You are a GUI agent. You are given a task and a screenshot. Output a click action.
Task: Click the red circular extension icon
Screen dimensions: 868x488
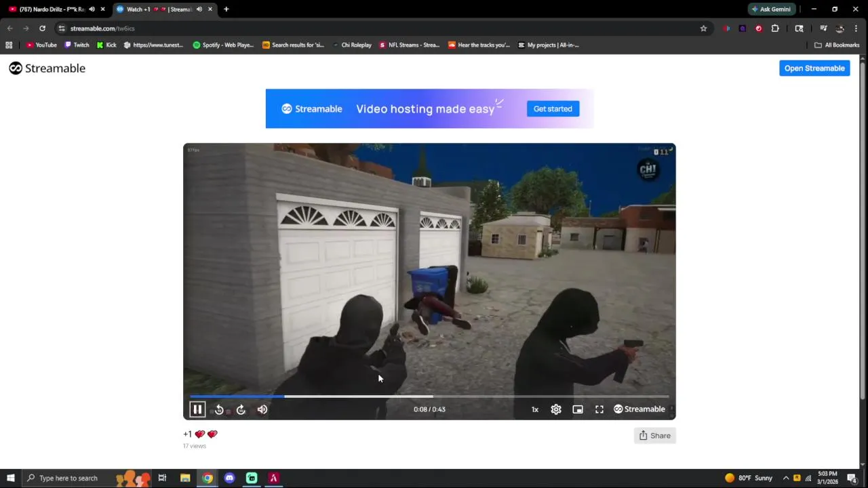(x=759, y=28)
